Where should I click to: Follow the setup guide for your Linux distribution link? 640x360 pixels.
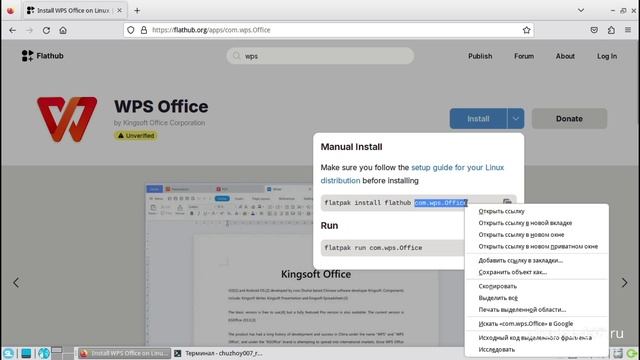[412, 174]
